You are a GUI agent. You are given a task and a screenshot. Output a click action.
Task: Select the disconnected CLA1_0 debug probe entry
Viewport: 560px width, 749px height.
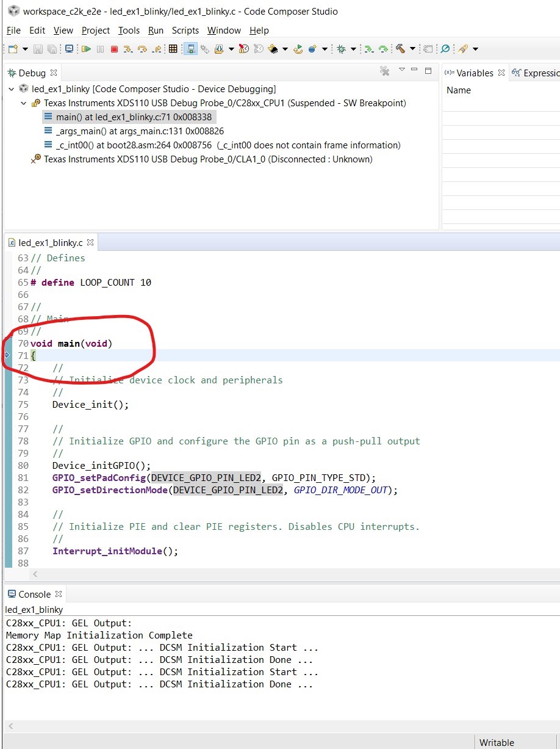pyautogui.click(x=202, y=159)
